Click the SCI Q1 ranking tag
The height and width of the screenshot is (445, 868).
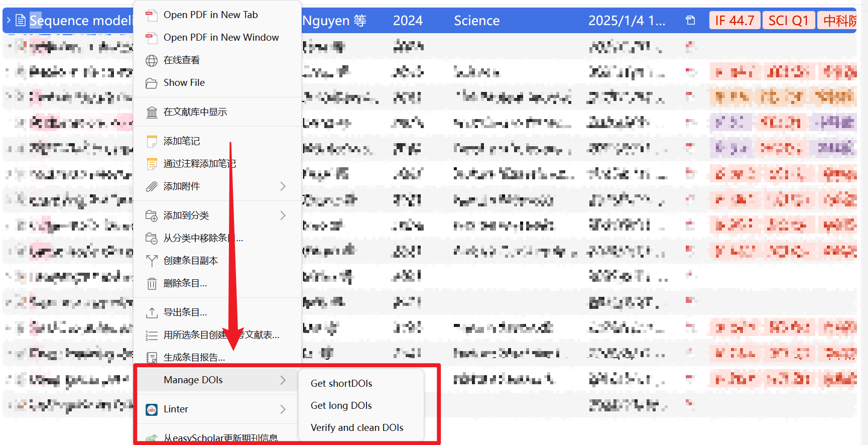click(788, 21)
